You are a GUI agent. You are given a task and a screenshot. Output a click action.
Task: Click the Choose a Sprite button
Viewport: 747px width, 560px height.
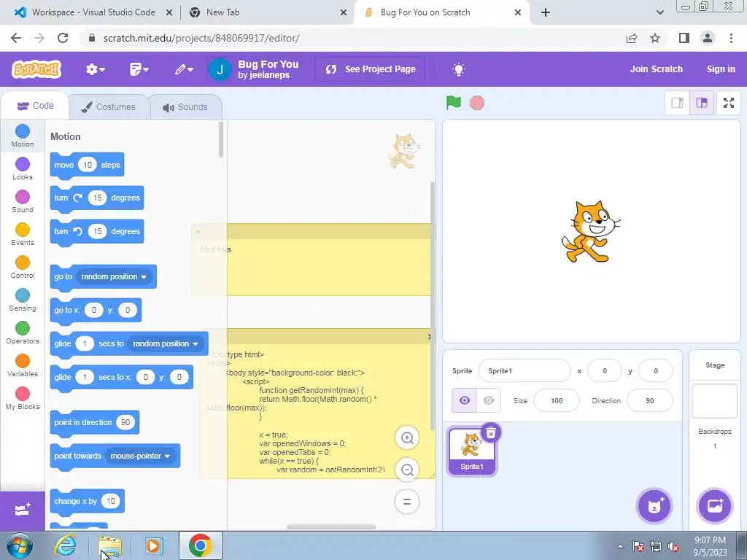[654, 506]
